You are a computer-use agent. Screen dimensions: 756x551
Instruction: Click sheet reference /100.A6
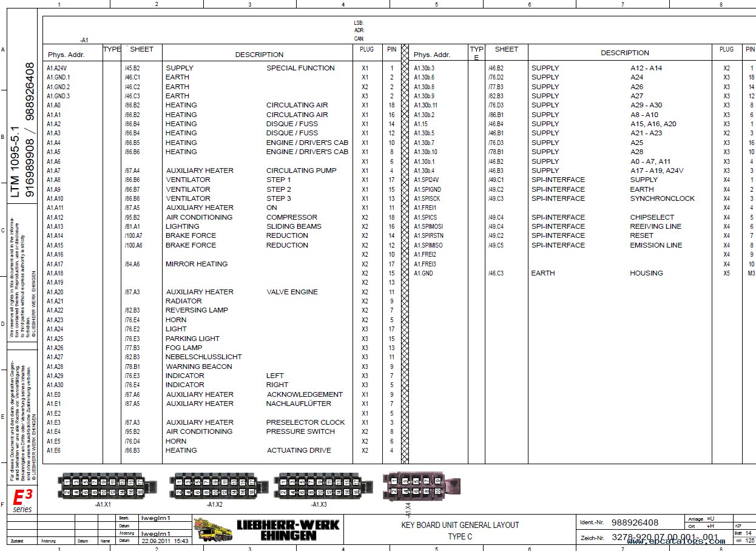click(x=133, y=245)
